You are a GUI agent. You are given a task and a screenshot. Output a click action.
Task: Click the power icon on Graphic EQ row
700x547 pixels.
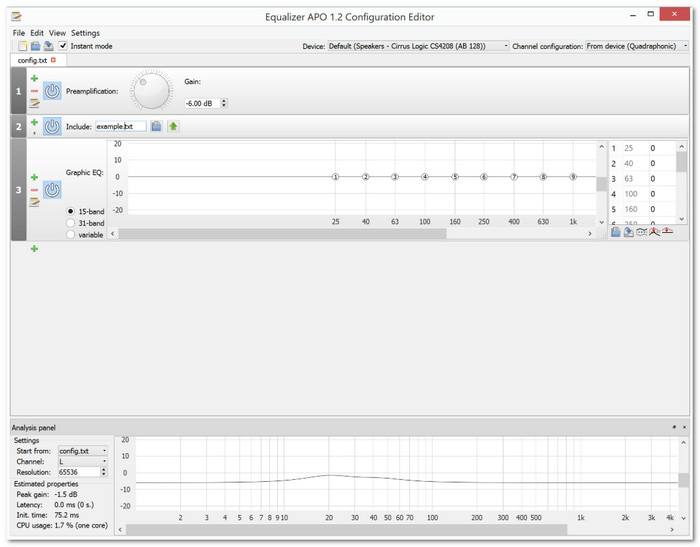pyautogui.click(x=52, y=189)
